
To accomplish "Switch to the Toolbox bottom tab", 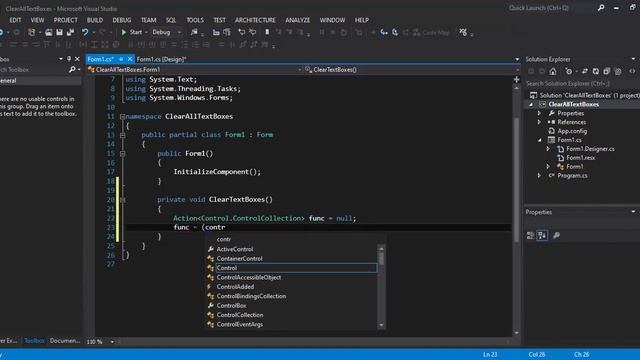I will click(34, 340).
